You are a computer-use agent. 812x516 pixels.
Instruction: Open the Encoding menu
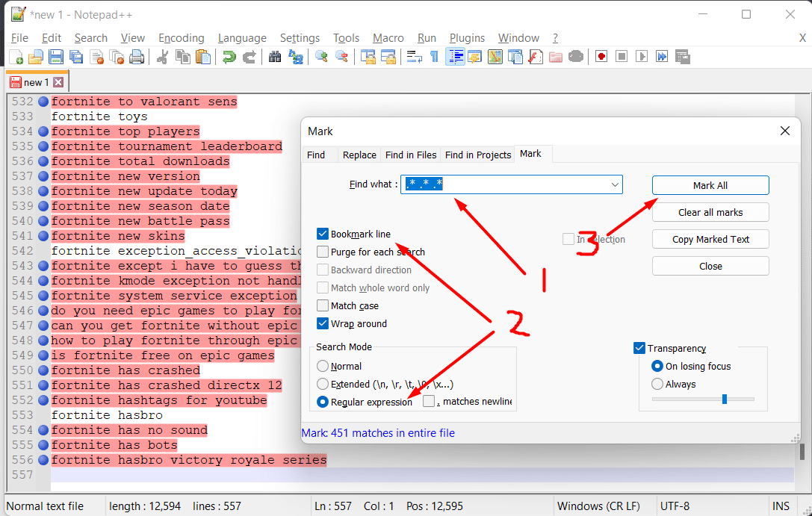coord(181,38)
